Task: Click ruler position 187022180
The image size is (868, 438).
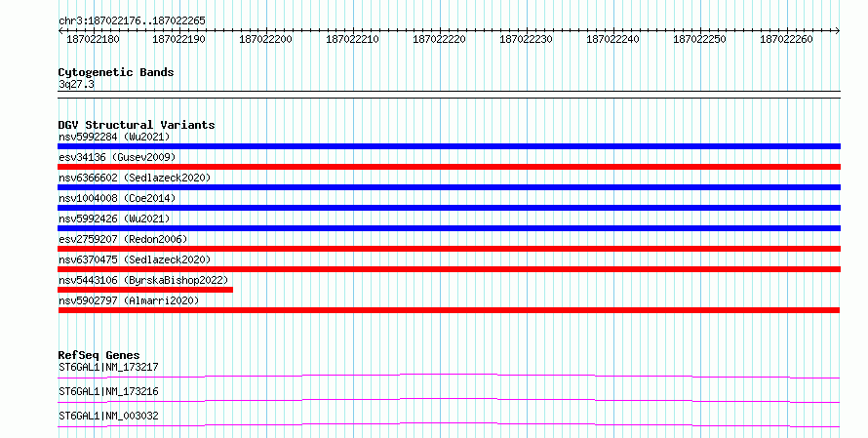Action: [x=93, y=39]
